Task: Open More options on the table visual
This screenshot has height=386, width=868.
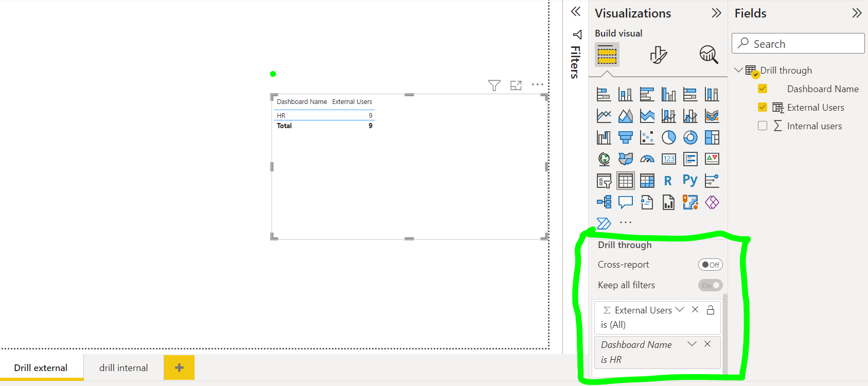Action: [x=537, y=84]
